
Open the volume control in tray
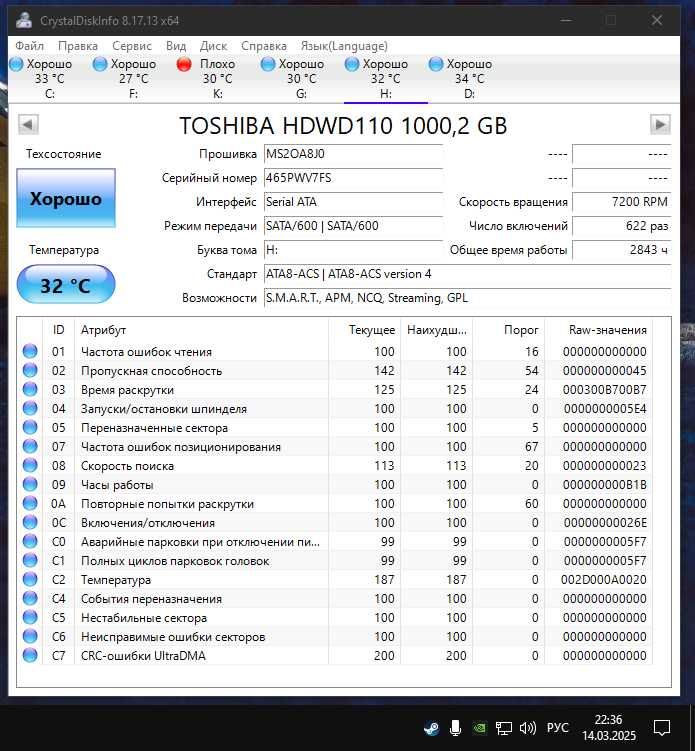pyautogui.click(x=527, y=728)
